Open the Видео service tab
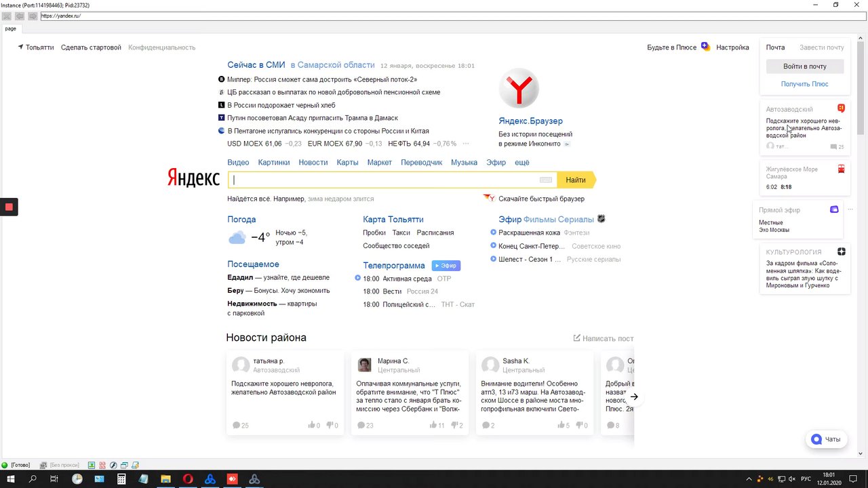868x488 pixels. tap(238, 163)
